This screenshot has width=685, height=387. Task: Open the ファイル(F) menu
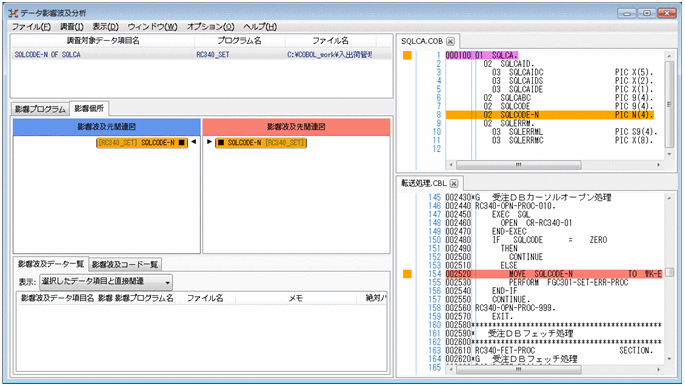[31, 27]
